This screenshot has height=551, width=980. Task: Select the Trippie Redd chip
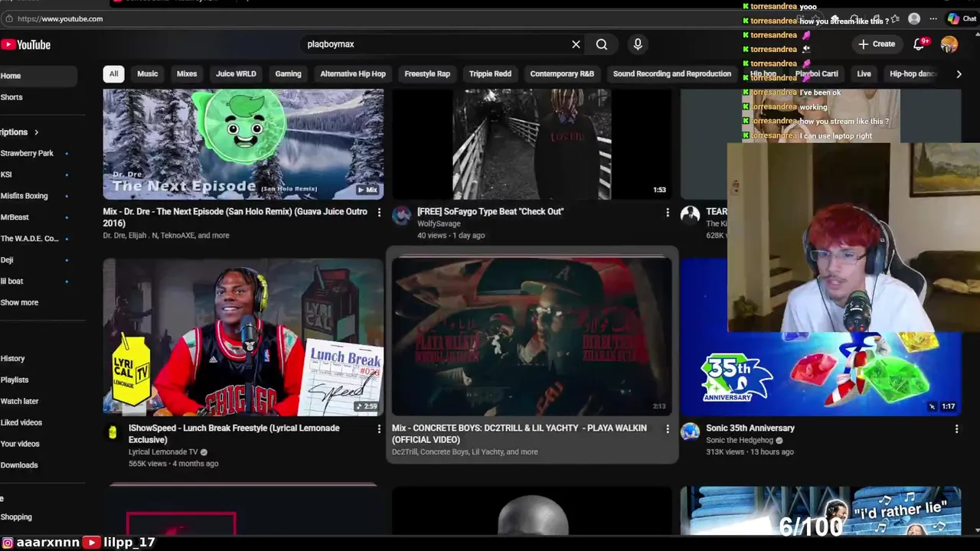tap(490, 74)
